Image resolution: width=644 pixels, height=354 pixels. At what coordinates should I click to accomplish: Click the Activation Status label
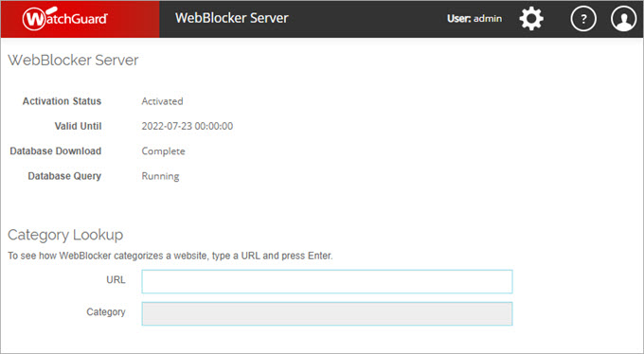[x=62, y=101]
